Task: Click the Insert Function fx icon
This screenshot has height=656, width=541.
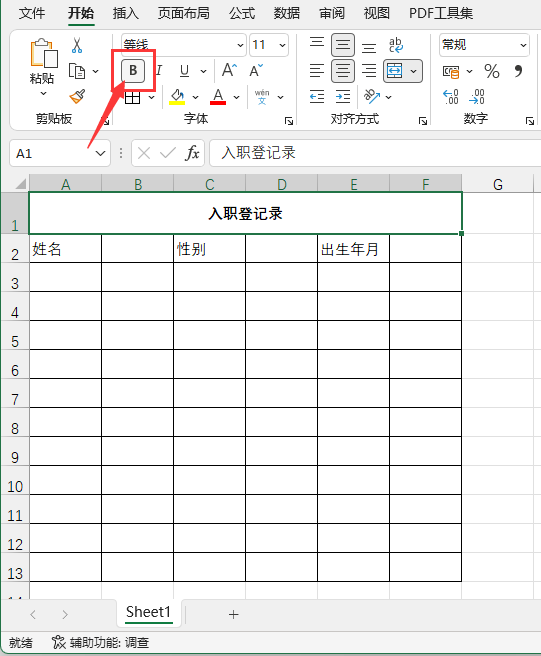Action: [x=192, y=153]
